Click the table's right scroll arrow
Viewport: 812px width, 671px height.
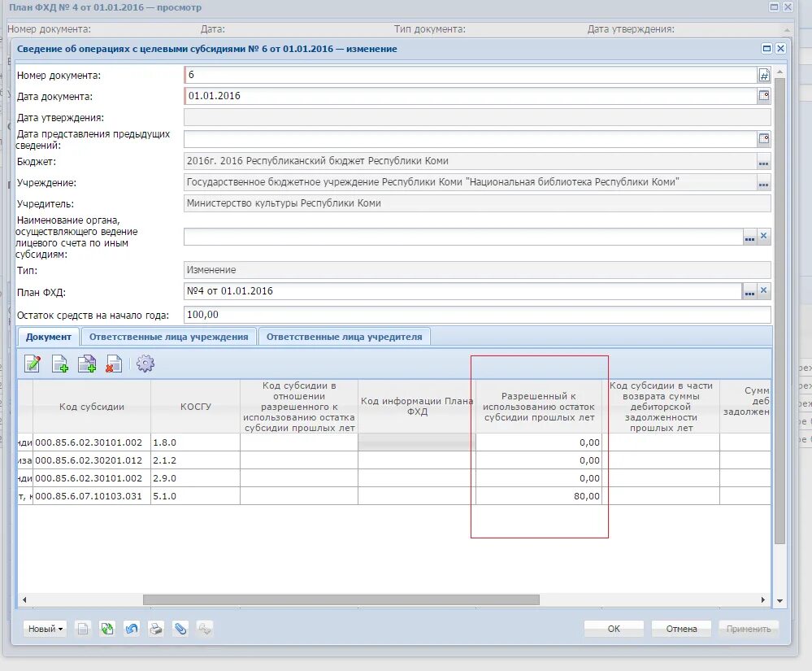pyautogui.click(x=762, y=599)
